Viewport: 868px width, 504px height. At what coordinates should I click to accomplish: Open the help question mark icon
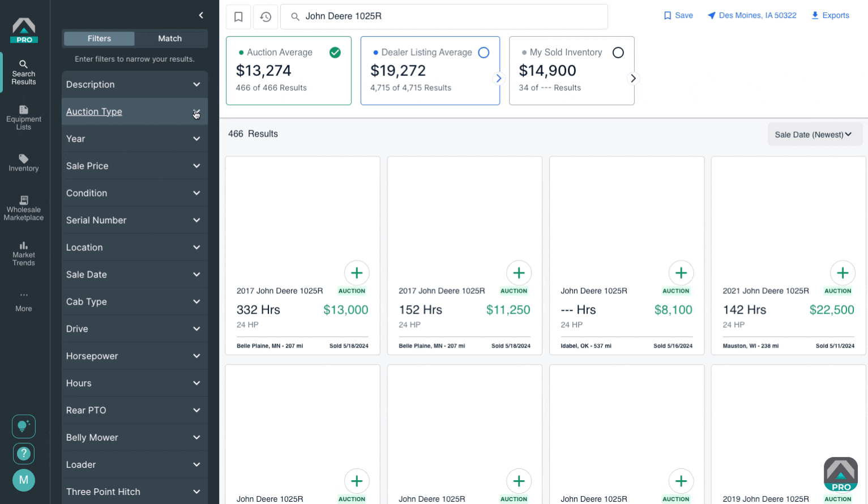click(x=24, y=454)
